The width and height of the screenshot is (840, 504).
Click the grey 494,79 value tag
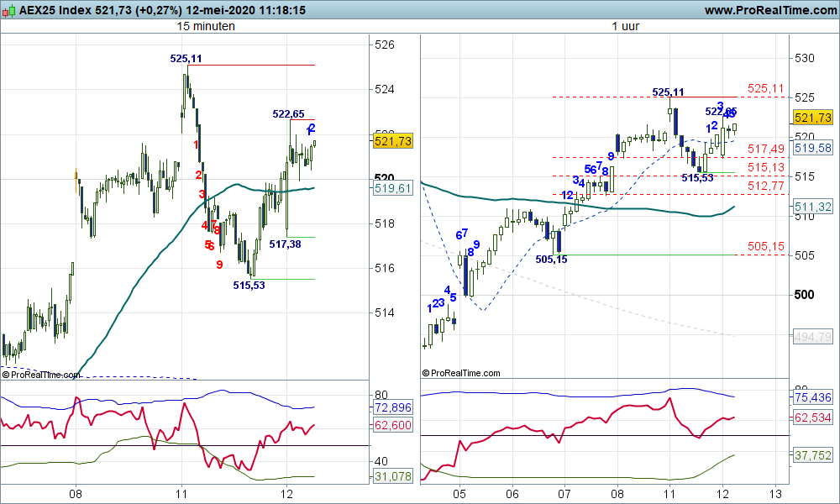tap(813, 337)
